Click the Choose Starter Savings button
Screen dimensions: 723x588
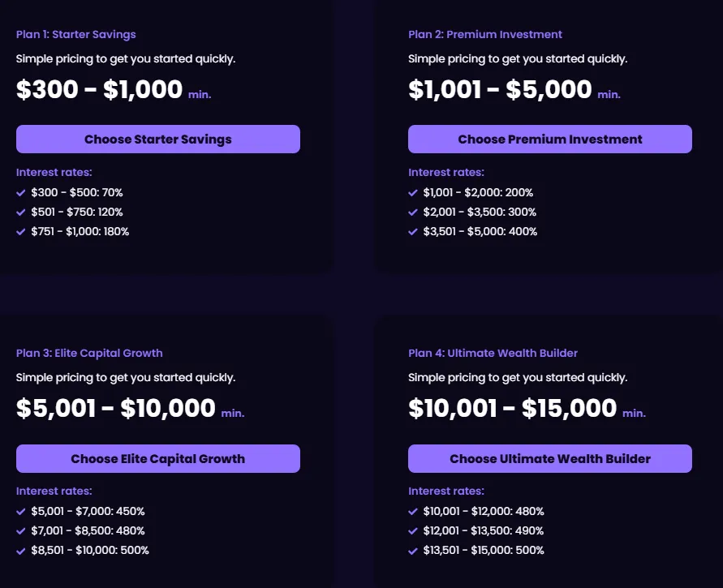(x=158, y=139)
